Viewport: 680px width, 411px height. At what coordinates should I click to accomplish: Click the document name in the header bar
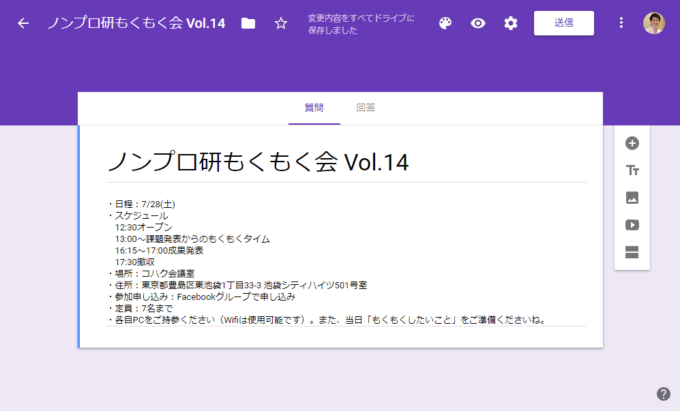(136, 23)
